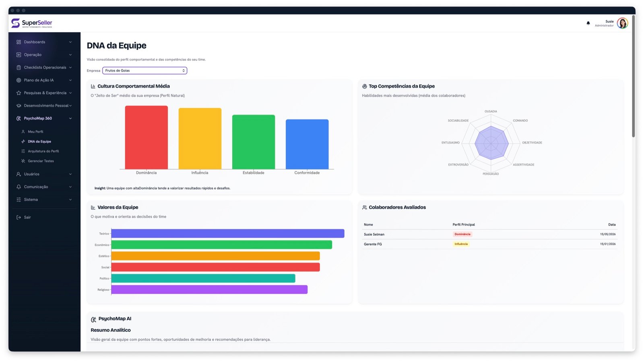This screenshot has height=362, width=644.
Task: Click the Gerente FG collaborator name
Action: pos(373,244)
